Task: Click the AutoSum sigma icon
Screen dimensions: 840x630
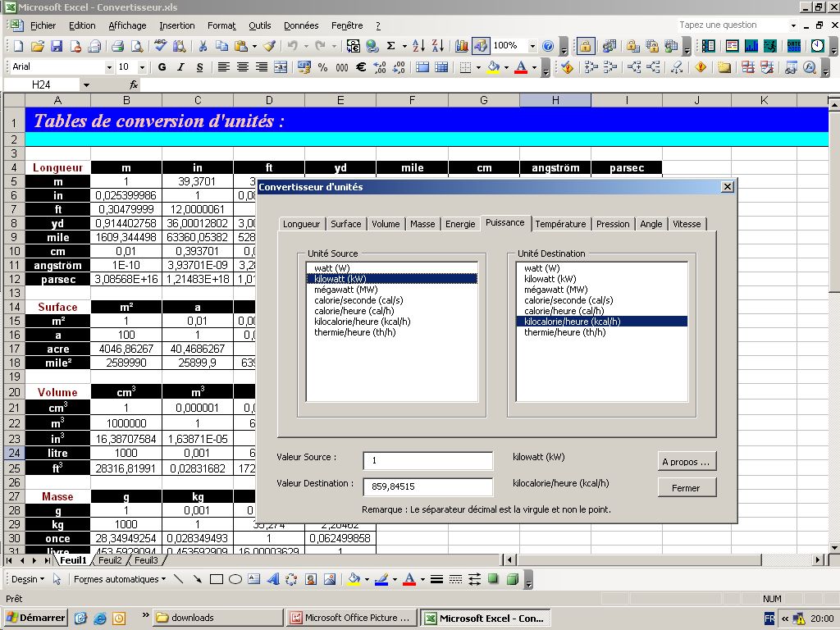Action: (391, 46)
